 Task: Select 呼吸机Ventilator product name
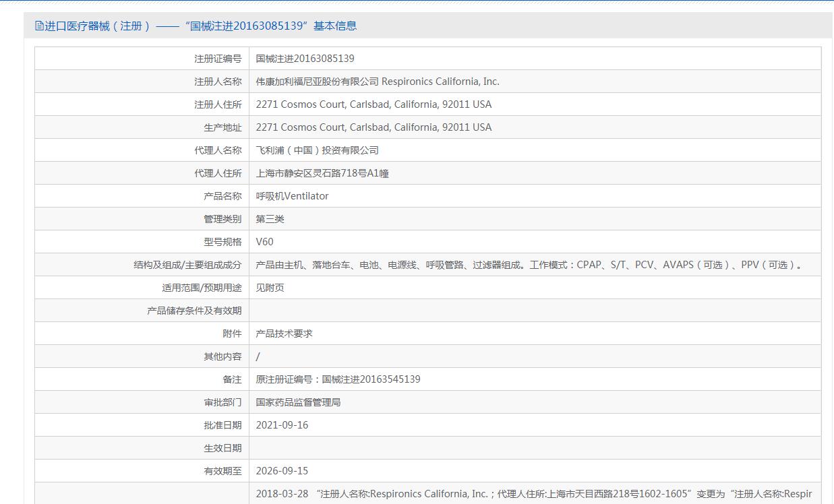[293, 196]
